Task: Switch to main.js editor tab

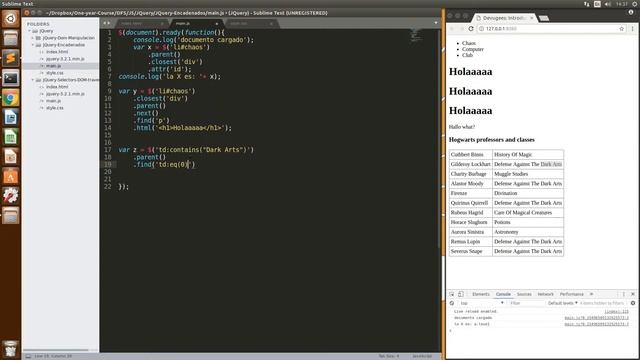Action: (x=196, y=23)
